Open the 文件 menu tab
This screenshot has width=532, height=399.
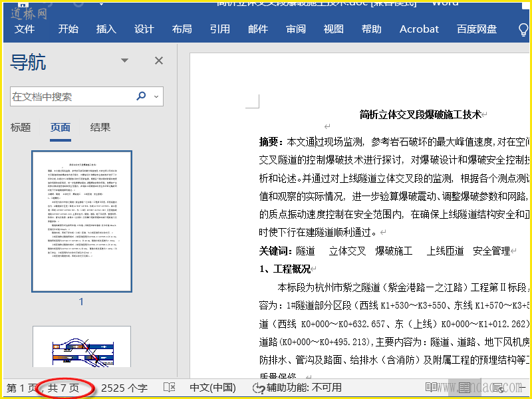pos(25,29)
